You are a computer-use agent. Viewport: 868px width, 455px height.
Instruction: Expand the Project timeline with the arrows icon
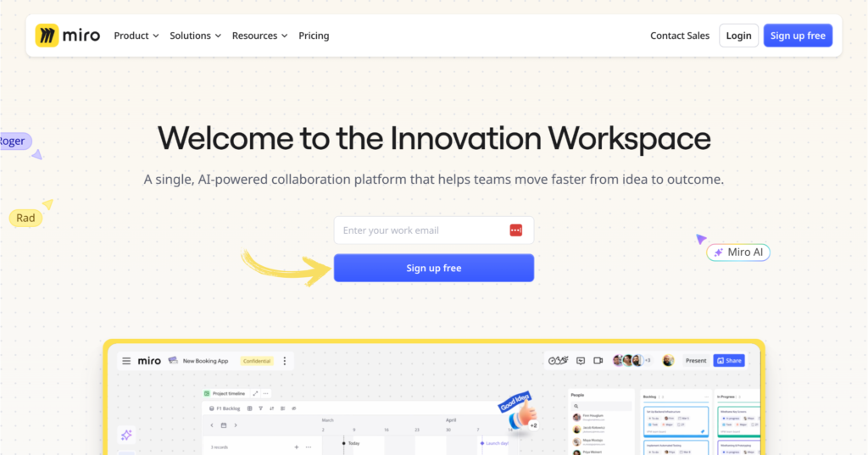[255, 393]
